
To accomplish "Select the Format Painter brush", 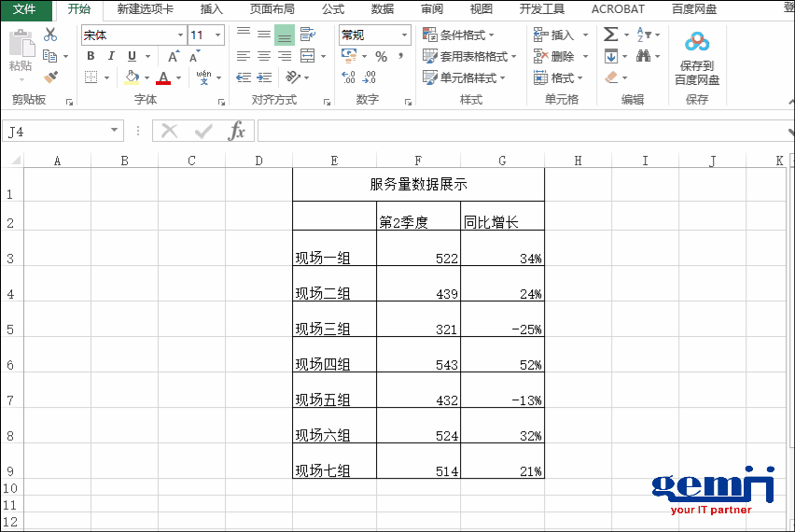I will coord(50,77).
